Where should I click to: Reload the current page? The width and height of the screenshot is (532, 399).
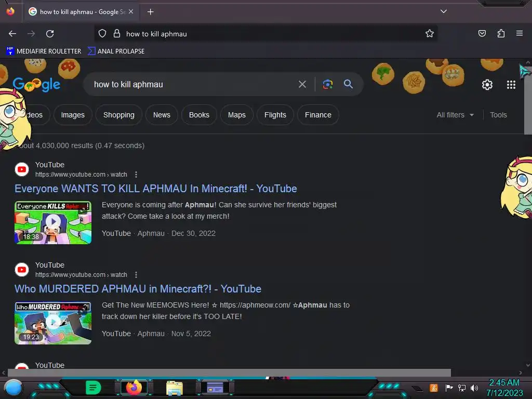(x=50, y=34)
